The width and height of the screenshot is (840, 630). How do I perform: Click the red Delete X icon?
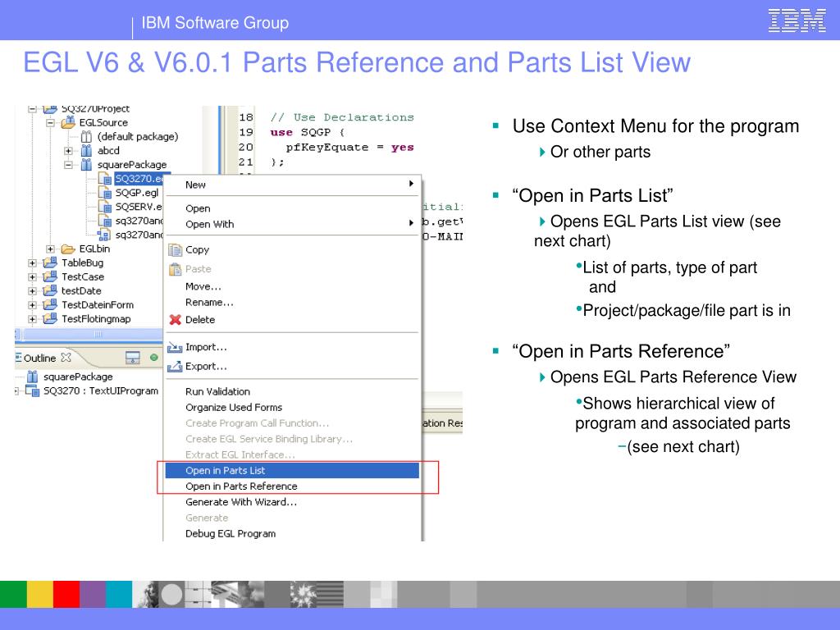[x=176, y=320]
